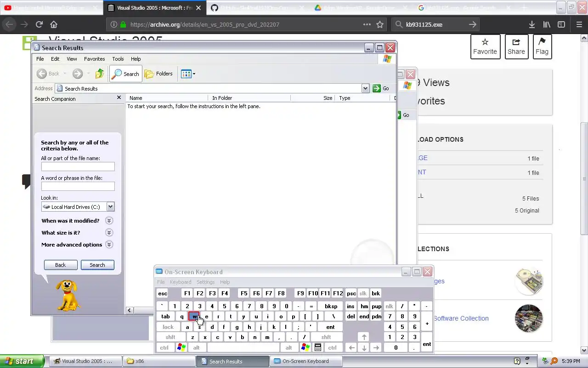Toggle the lock key on On-Screen Keyboard
This screenshot has width=588, height=368.
point(168,327)
